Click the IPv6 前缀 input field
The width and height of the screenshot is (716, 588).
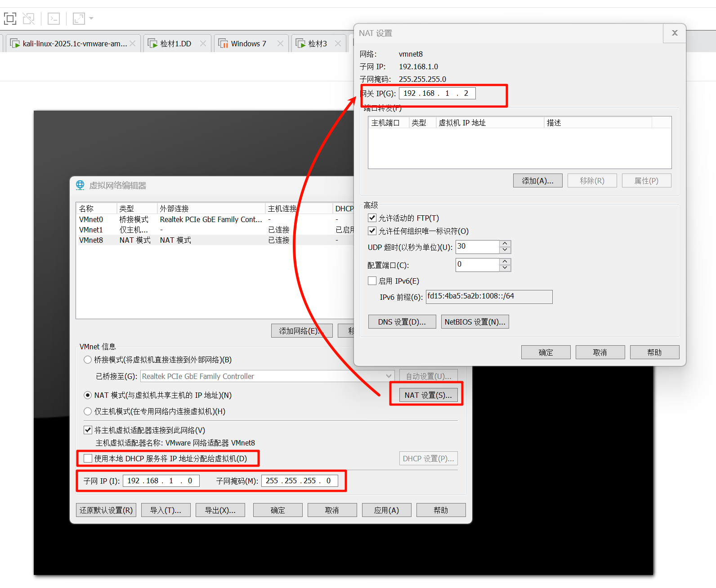point(488,297)
